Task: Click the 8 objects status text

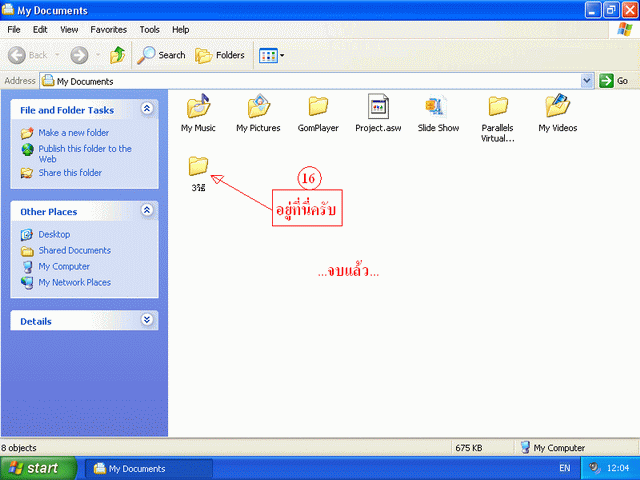Action: pos(19,448)
